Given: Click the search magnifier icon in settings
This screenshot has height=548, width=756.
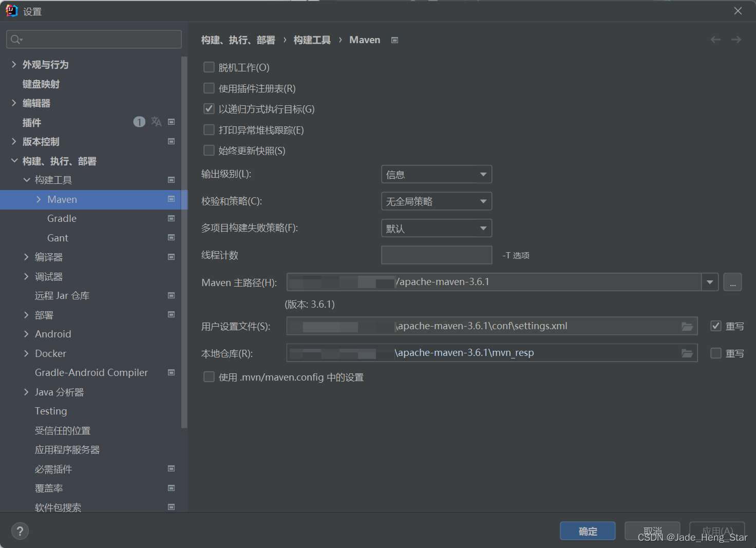Looking at the screenshot, I should point(16,40).
